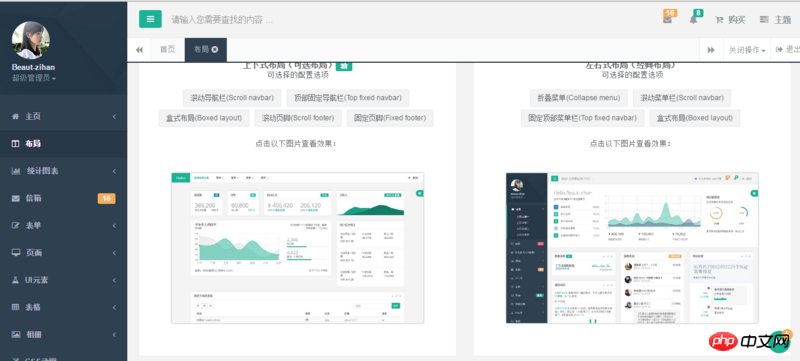Open the UI元素 sidebar menu item
The height and width of the screenshot is (361, 800).
pos(63,280)
